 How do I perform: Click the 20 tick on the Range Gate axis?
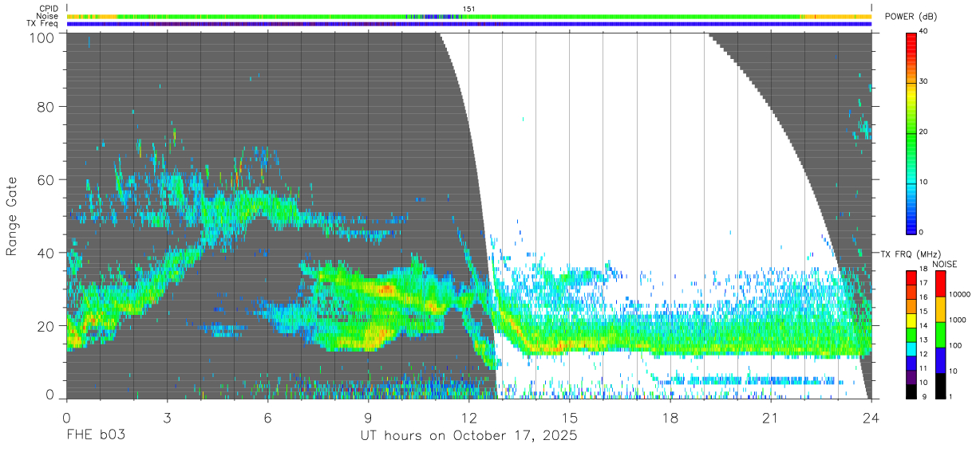coord(47,326)
